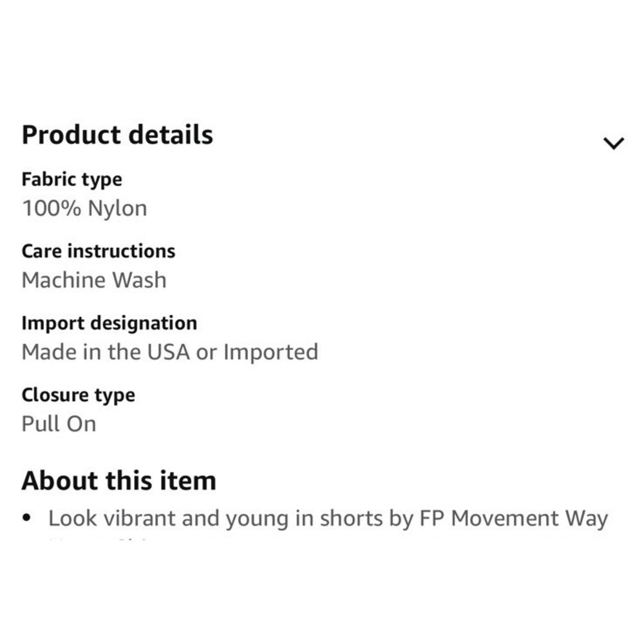Select the Closure type label
This screenshot has width=644, height=644.
coord(79,395)
